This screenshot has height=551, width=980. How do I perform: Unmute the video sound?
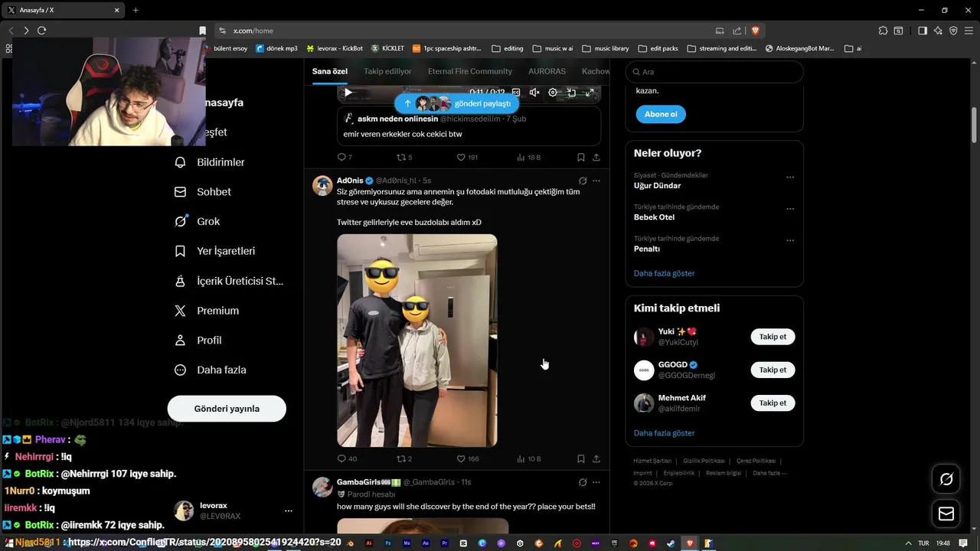tap(534, 93)
